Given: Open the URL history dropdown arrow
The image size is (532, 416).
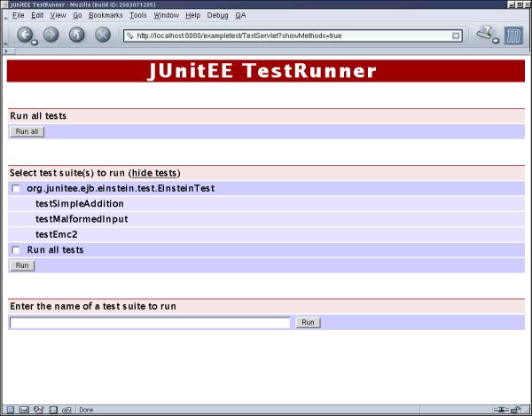Looking at the screenshot, I should [x=457, y=35].
